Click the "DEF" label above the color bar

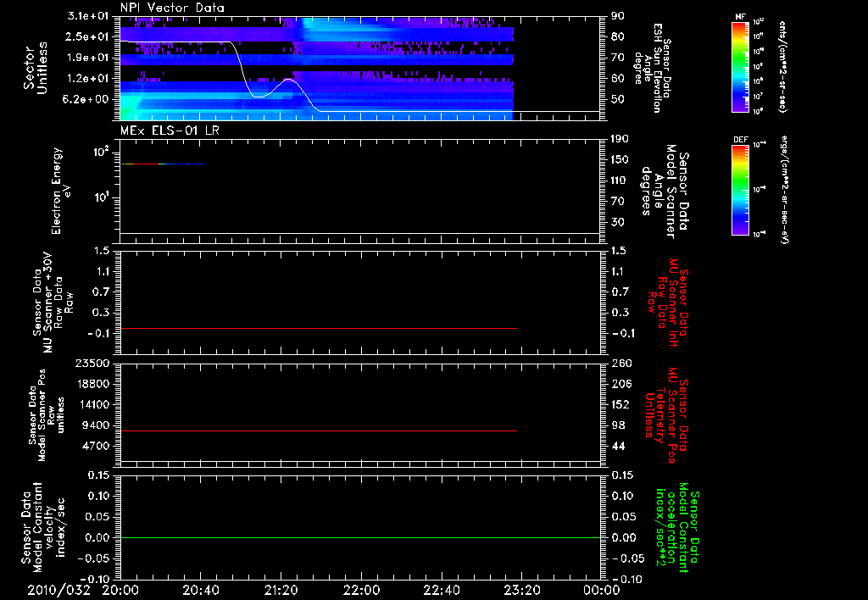point(741,140)
